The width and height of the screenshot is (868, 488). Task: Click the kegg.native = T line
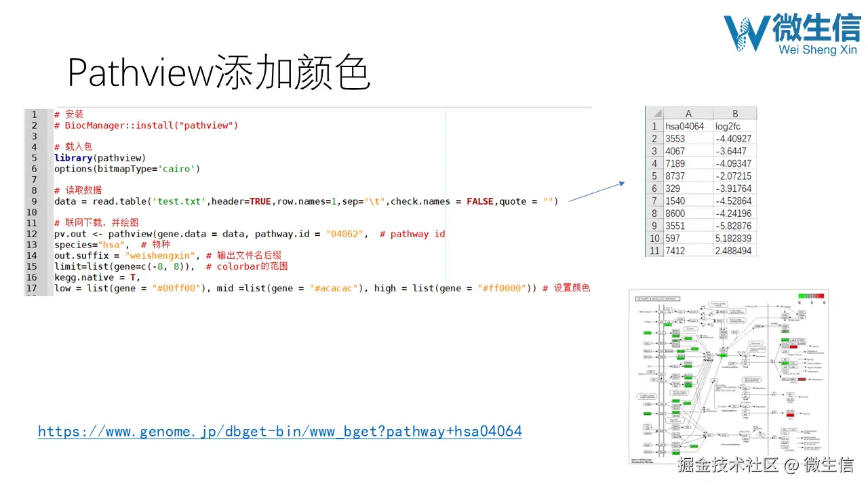[97, 277]
